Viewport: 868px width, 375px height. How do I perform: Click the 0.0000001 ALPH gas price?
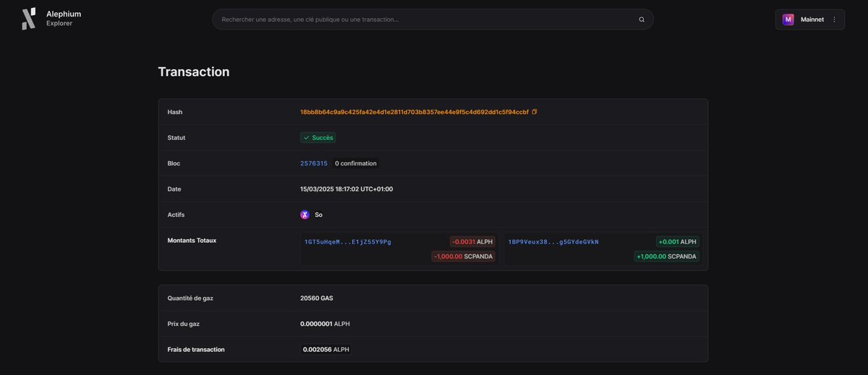coord(325,324)
